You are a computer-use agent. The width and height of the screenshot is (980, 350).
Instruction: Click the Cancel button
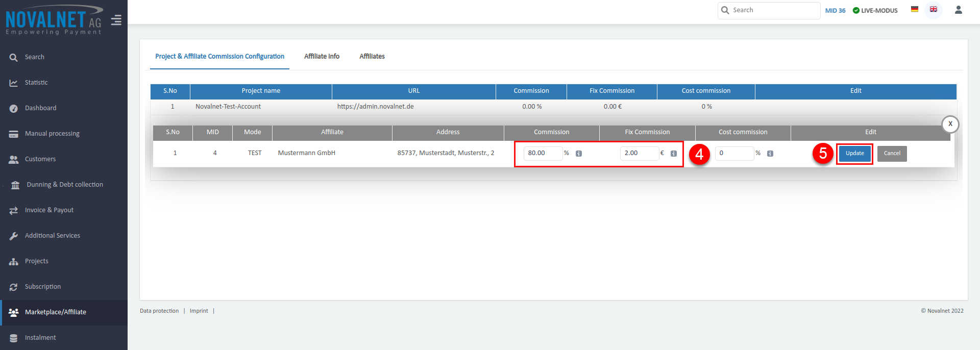[x=892, y=154]
